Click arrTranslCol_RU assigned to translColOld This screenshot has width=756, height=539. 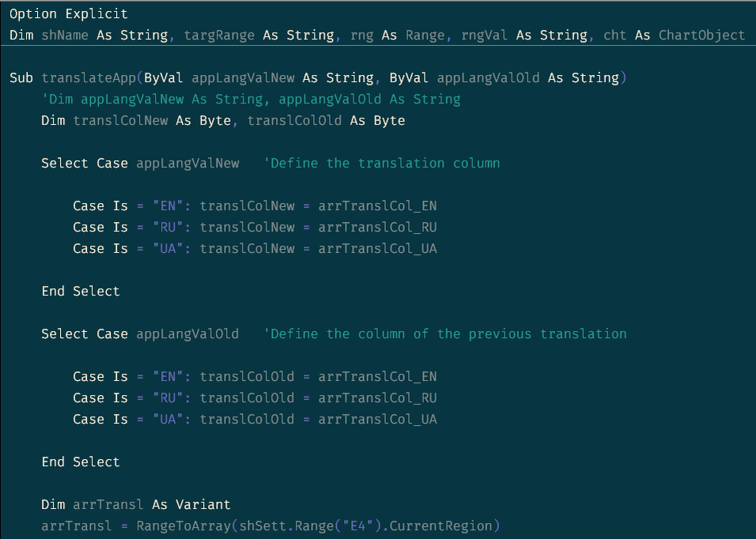pyautogui.click(x=377, y=398)
